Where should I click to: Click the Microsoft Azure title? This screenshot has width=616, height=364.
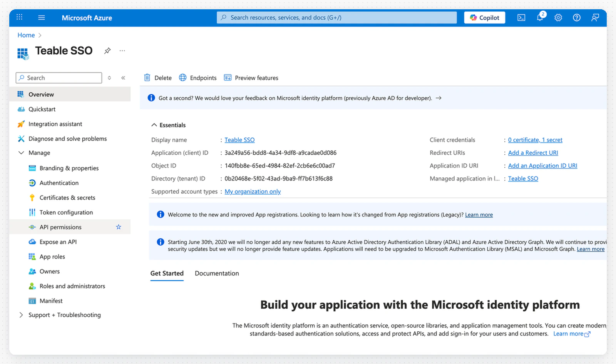(x=87, y=18)
